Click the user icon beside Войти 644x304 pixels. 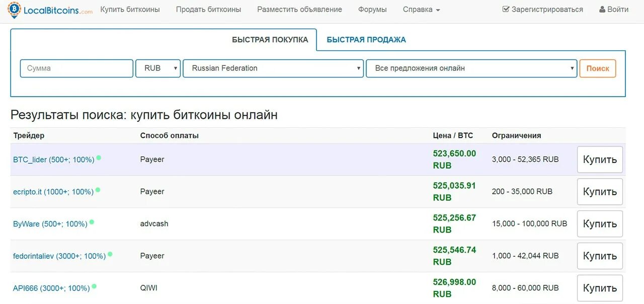coord(602,10)
